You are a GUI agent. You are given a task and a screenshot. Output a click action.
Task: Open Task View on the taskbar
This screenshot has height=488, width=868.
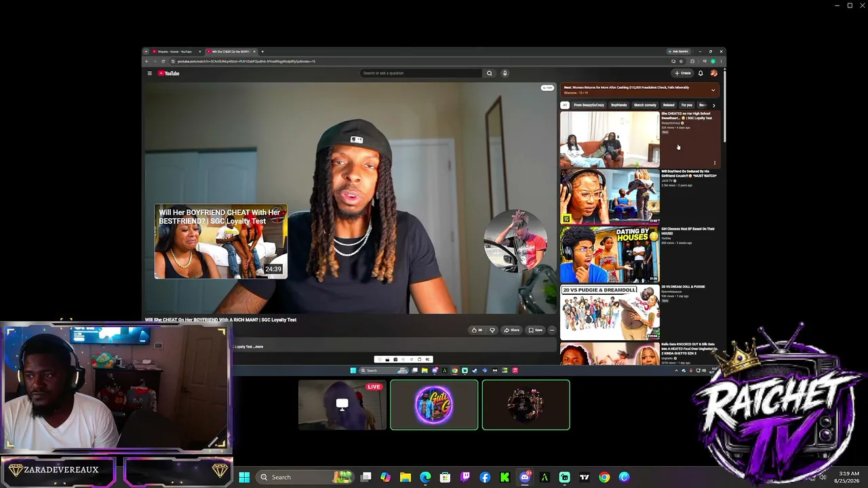(x=366, y=477)
